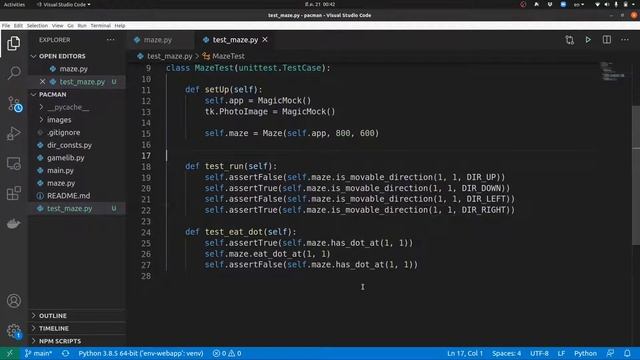Open the Go menu
Image resolution: width=640 pixels, height=360 pixels.
pyautogui.click(x=70, y=25)
